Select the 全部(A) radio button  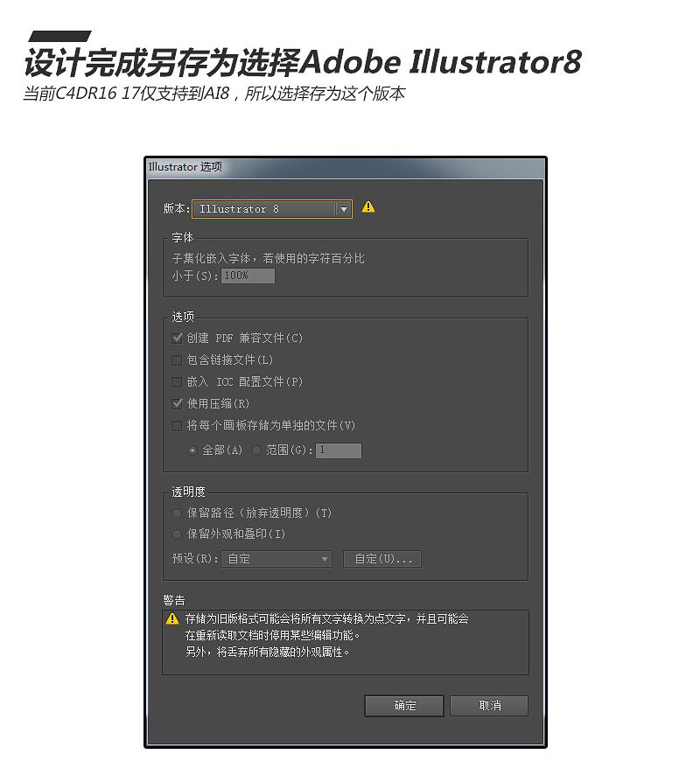click(192, 450)
